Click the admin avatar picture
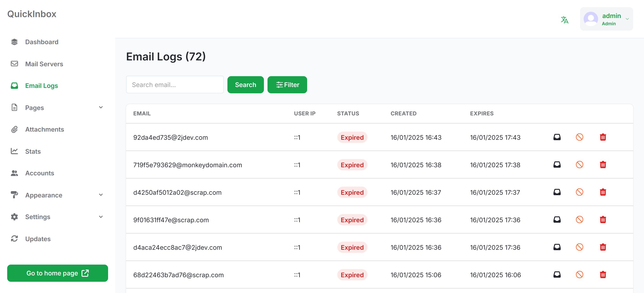The image size is (644, 293). [590, 19]
